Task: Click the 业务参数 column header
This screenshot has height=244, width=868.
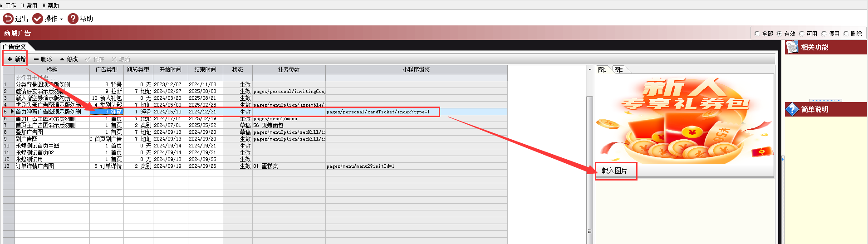Action: (289, 69)
